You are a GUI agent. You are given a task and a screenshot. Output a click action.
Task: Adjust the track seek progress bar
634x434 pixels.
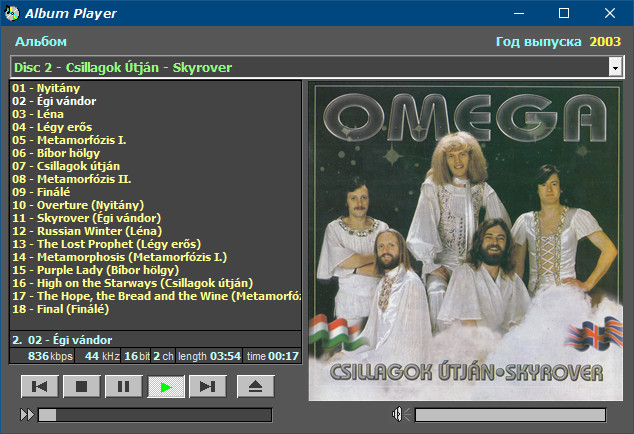coord(155,415)
